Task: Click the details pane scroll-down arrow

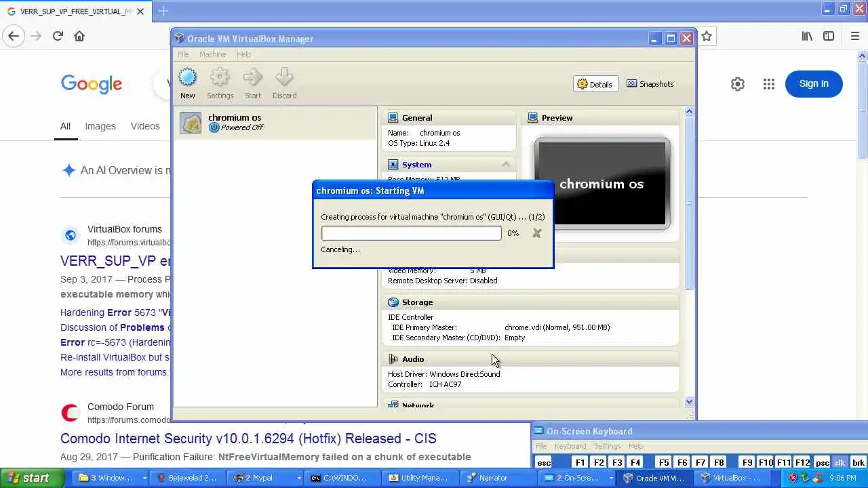Action: (689, 402)
